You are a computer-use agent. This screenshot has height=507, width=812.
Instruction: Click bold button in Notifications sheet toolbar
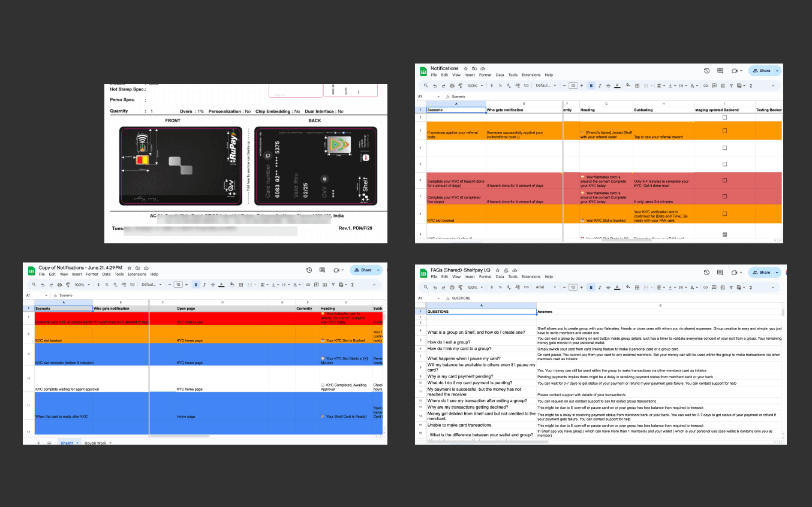[x=591, y=86]
